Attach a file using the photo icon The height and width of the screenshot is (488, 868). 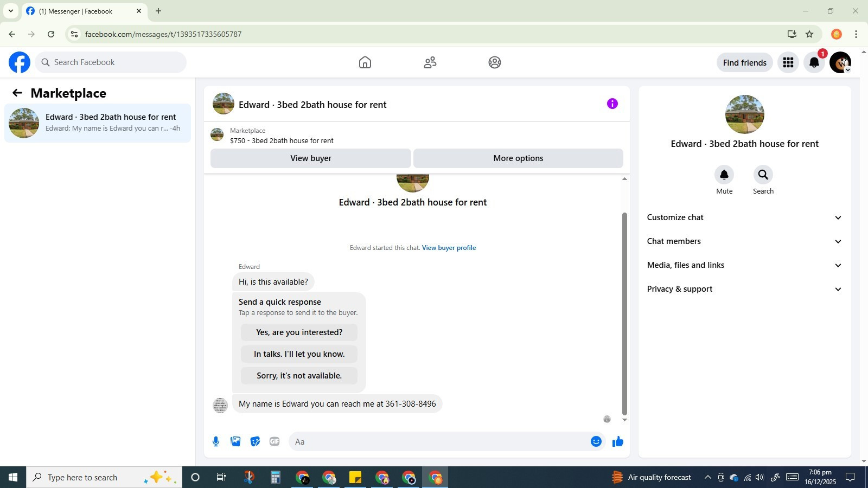(x=235, y=441)
